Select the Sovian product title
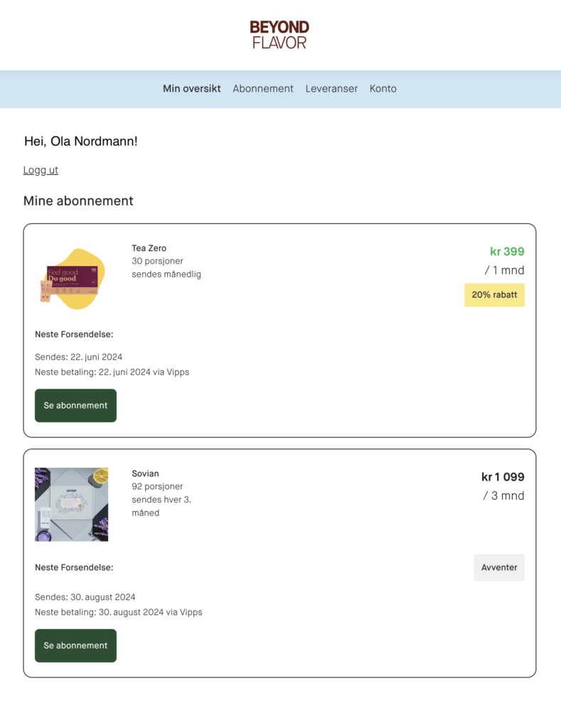 tap(146, 473)
